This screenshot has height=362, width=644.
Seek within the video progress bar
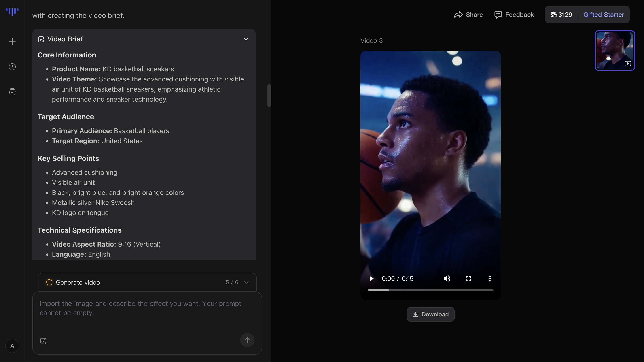[x=430, y=290]
